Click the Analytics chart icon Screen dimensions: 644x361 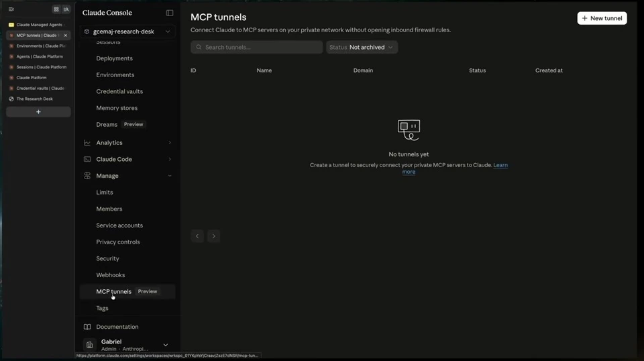click(x=87, y=143)
